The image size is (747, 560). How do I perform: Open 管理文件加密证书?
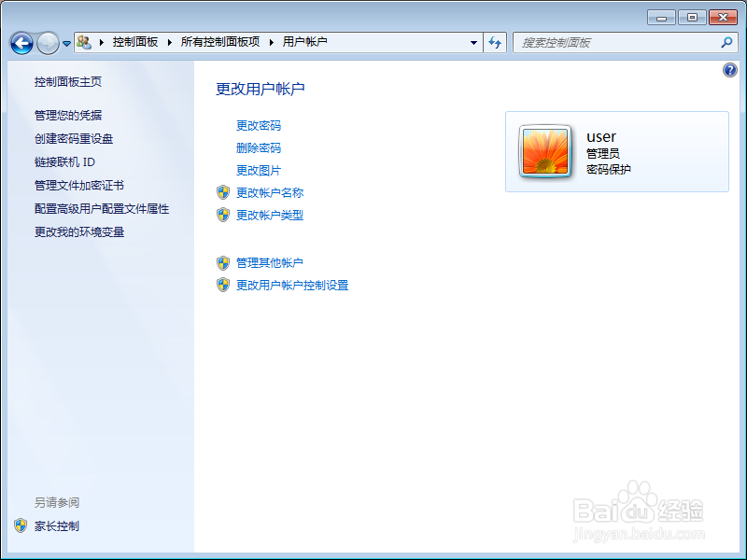(x=79, y=185)
